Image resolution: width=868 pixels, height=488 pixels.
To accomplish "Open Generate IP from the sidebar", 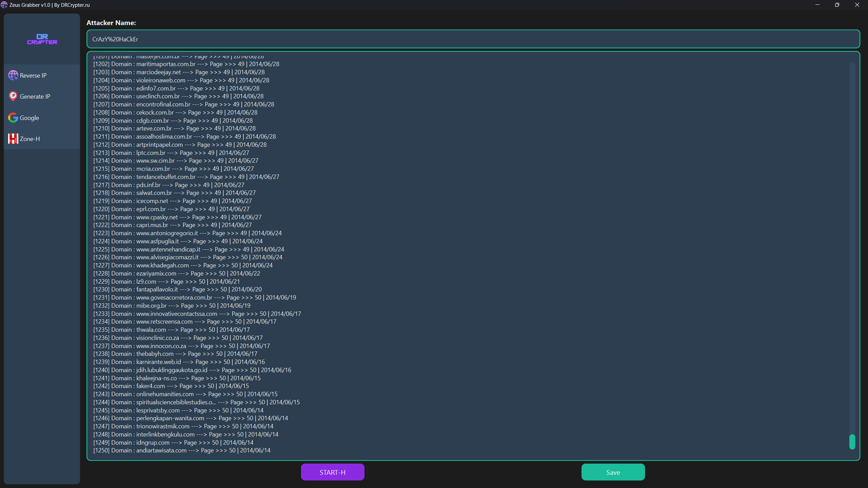I will [35, 96].
